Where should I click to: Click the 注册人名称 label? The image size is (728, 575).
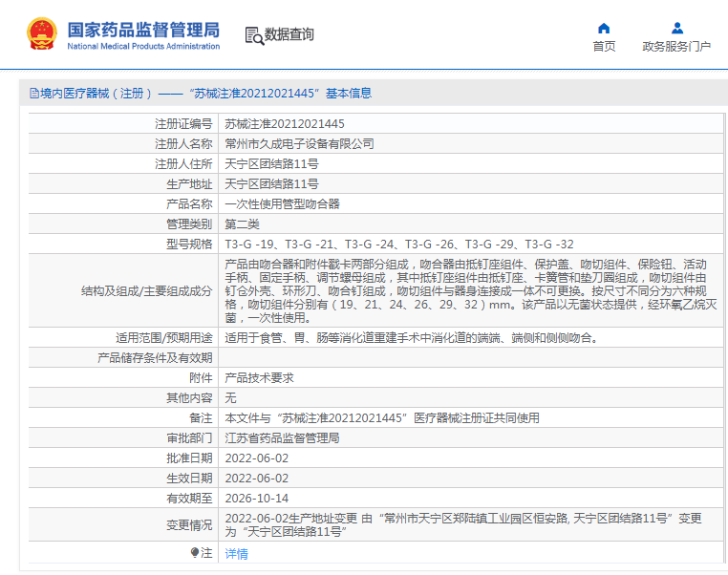pyautogui.click(x=183, y=144)
